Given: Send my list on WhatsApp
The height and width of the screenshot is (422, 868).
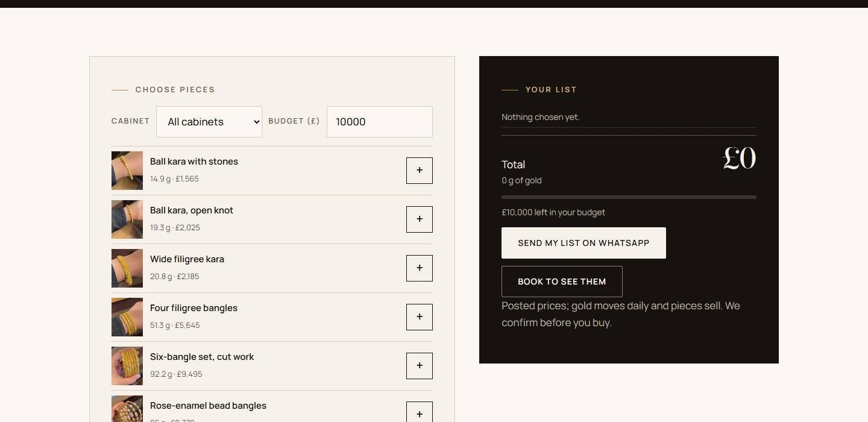Looking at the screenshot, I should [x=583, y=243].
